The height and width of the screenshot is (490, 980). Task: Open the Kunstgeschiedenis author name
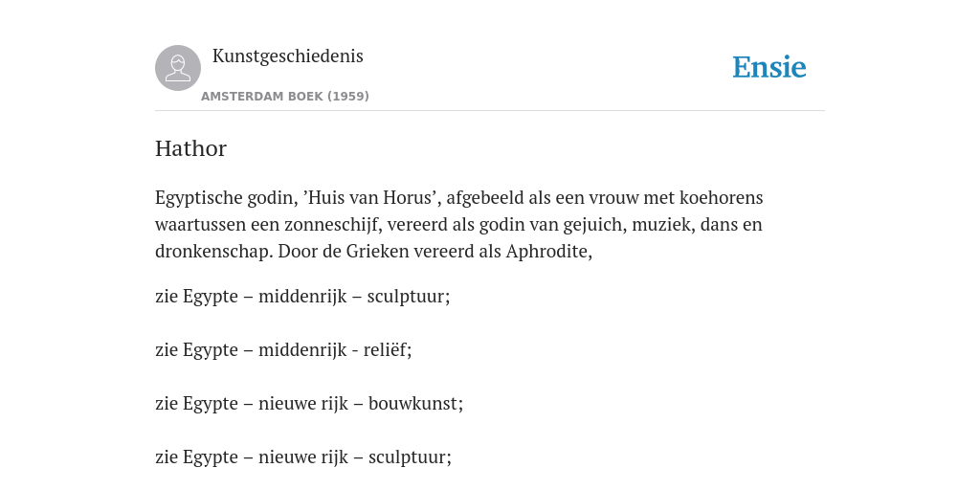coord(287,56)
